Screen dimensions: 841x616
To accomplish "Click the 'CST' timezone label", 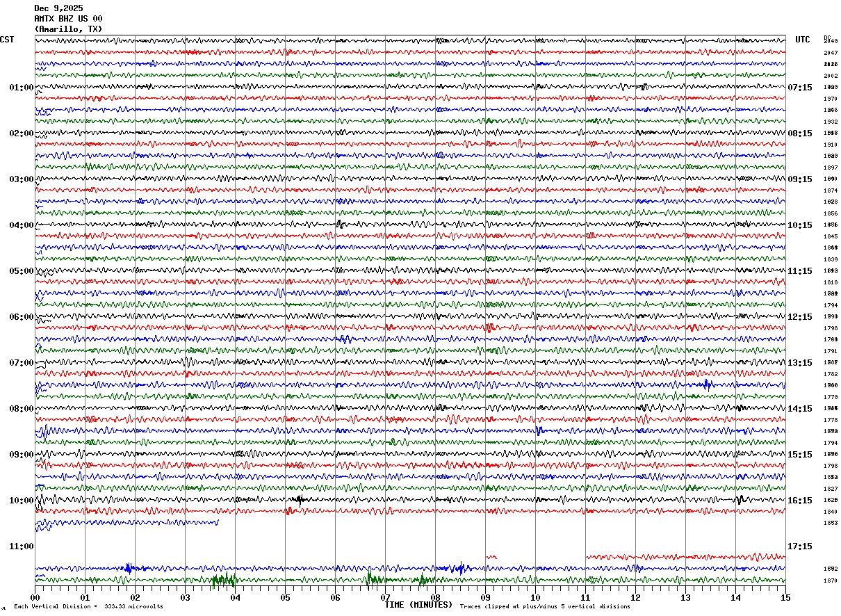I will click(7, 40).
